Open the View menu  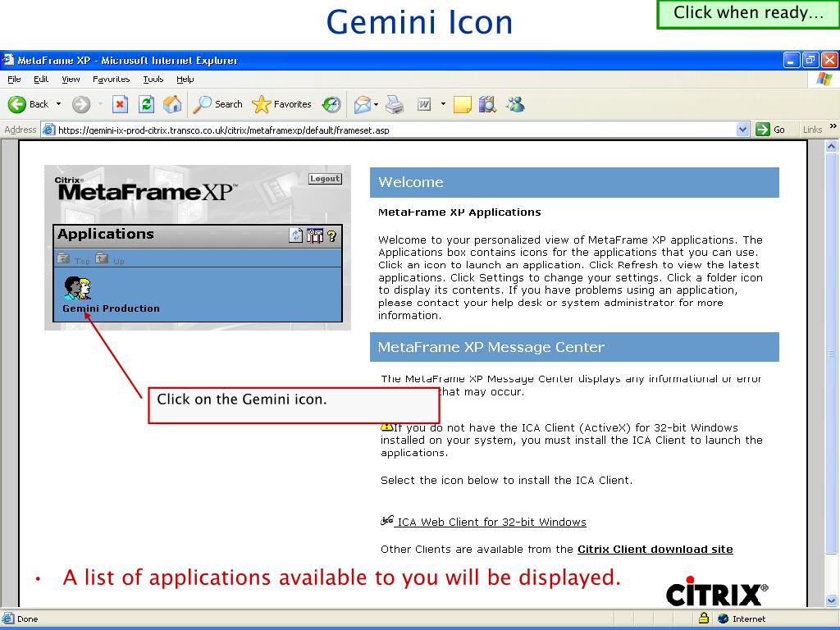tap(71, 80)
